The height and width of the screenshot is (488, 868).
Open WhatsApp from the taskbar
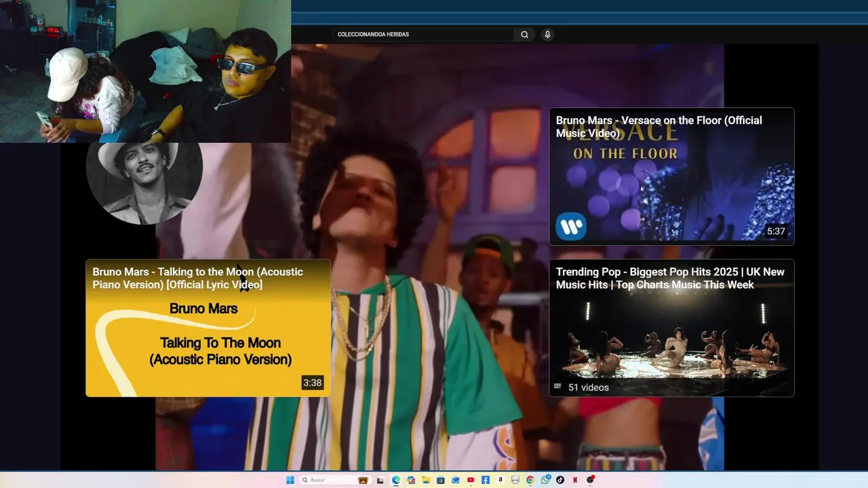coord(545,480)
